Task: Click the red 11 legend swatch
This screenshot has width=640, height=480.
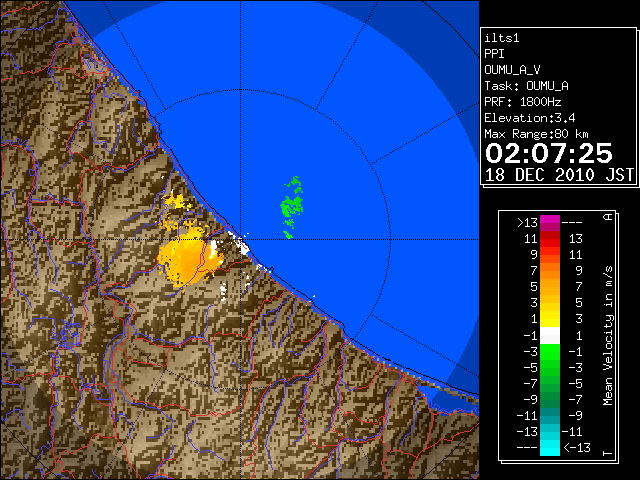Action: click(x=550, y=239)
